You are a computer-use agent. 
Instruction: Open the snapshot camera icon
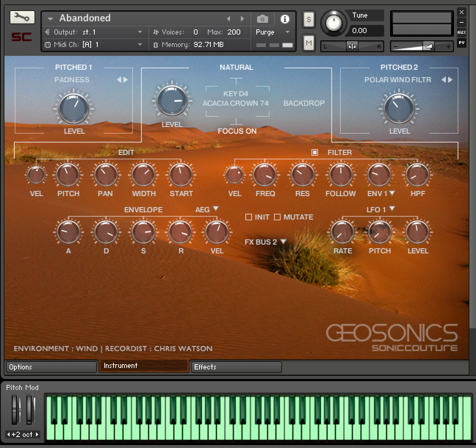[x=262, y=19]
